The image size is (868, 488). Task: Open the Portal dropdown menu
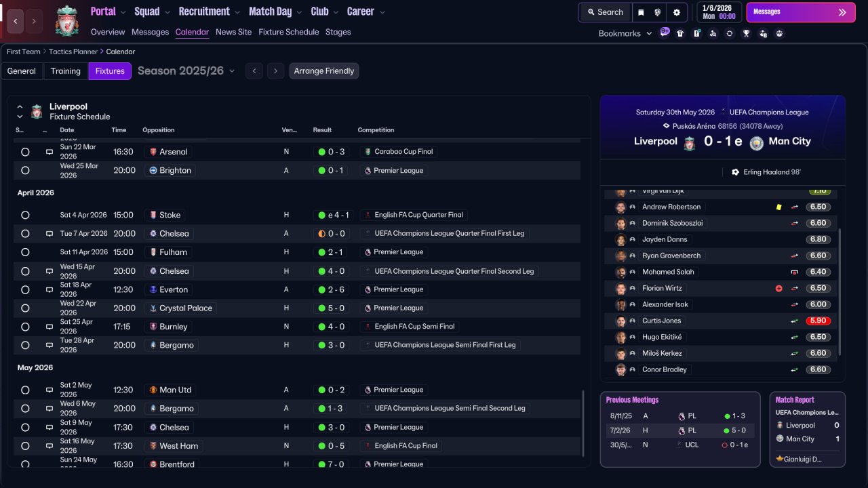[108, 12]
